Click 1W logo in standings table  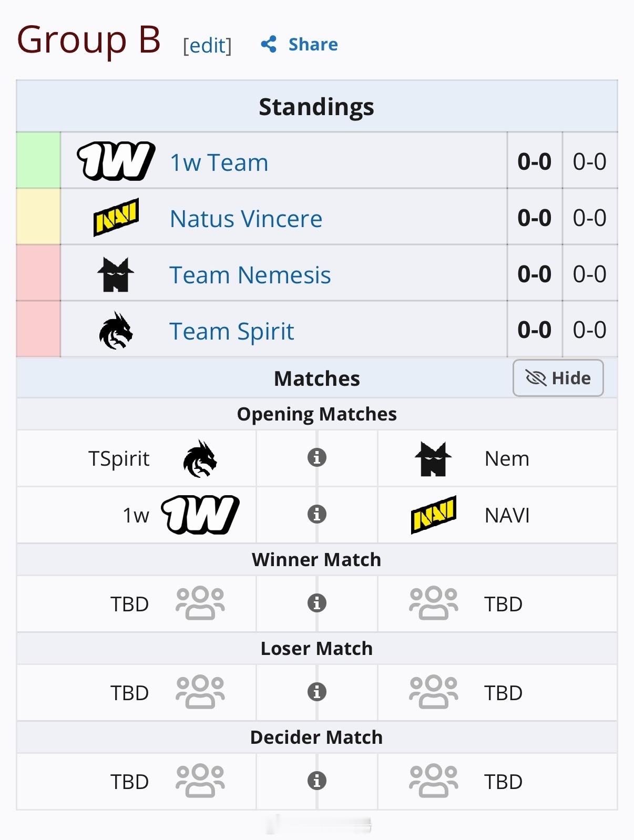tap(116, 161)
